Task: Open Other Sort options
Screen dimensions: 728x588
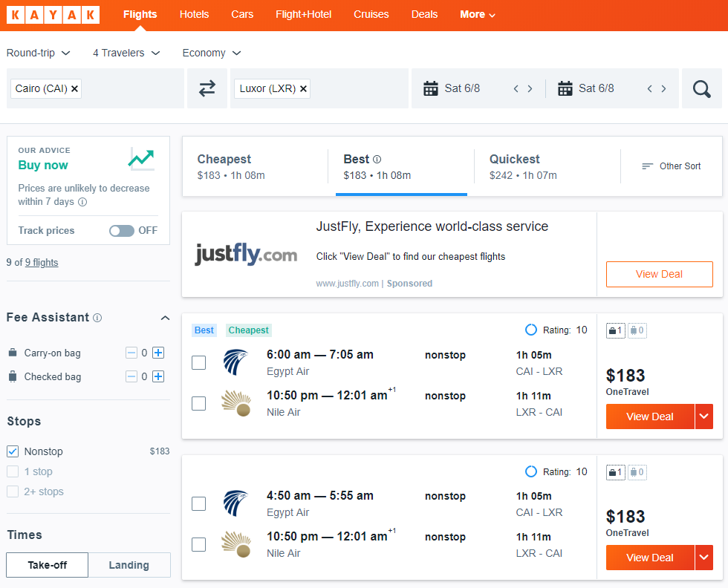Action: pyautogui.click(x=672, y=166)
